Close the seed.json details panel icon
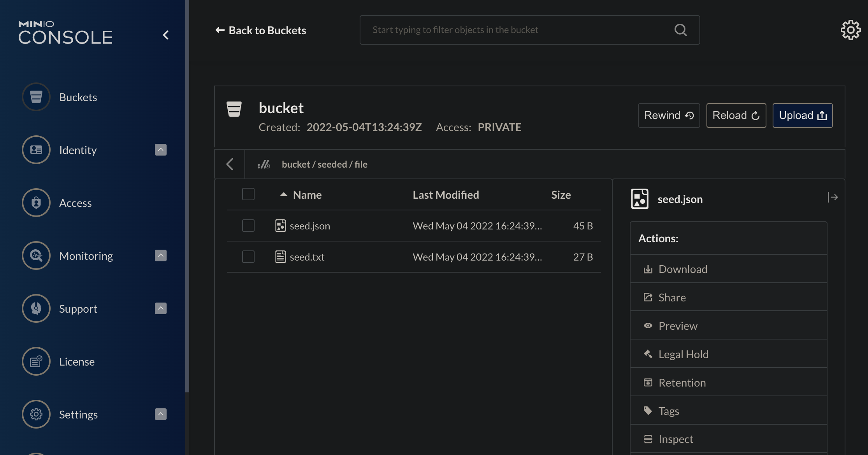 (833, 197)
